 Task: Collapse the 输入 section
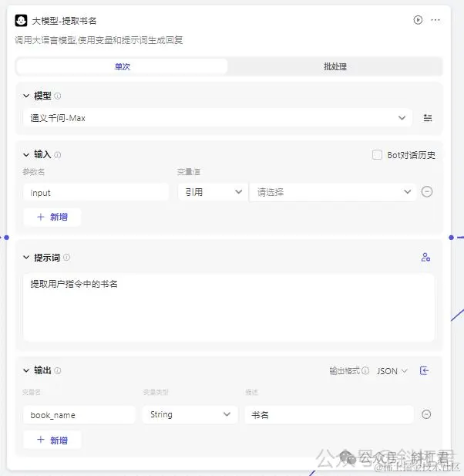pyautogui.click(x=26, y=155)
